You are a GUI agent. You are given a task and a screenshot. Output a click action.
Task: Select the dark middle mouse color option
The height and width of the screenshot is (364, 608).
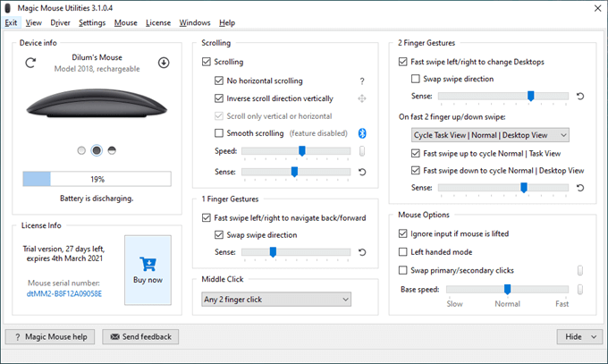pos(97,149)
